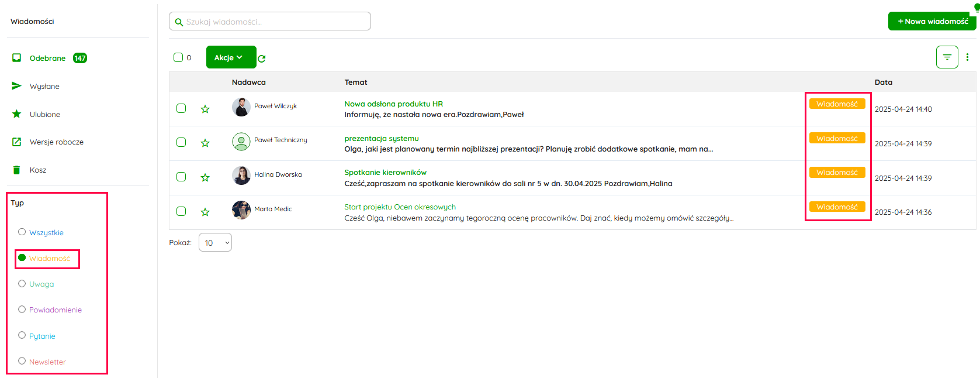Open the Wysłane folder
The width and height of the screenshot is (980, 378).
[x=44, y=87]
